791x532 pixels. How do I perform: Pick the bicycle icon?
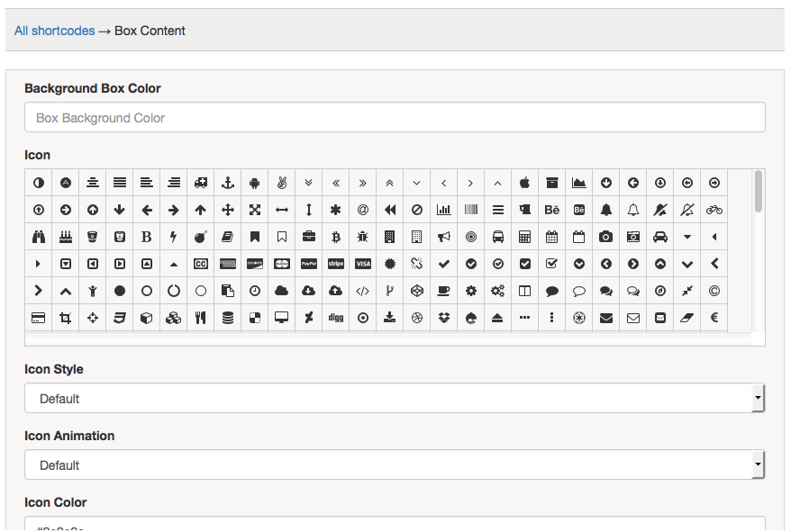pyautogui.click(x=714, y=210)
